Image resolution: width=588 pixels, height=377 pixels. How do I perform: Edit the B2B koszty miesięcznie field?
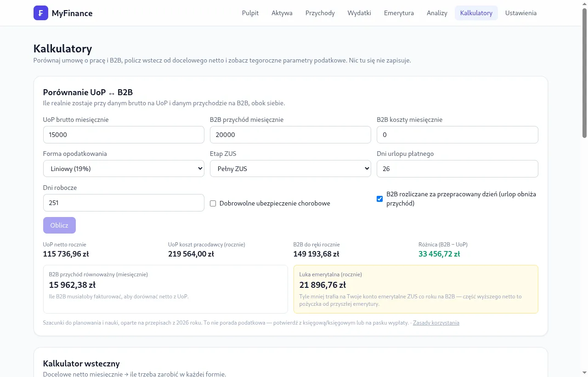(x=458, y=135)
